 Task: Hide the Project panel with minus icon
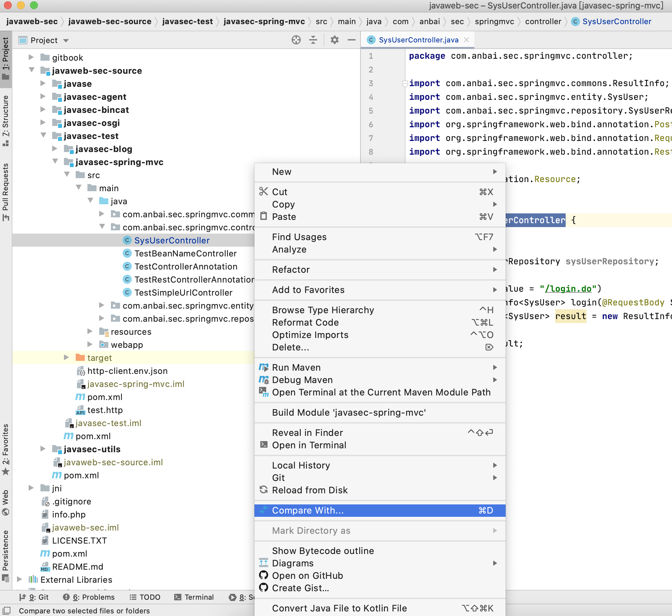[351, 40]
